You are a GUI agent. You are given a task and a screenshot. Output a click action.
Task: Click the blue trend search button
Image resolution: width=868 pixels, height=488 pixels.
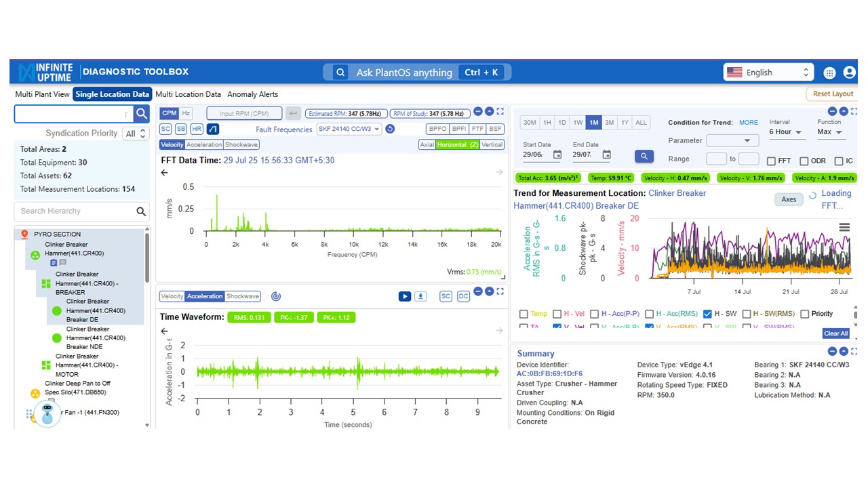pyautogui.click(x=644, y=157)
